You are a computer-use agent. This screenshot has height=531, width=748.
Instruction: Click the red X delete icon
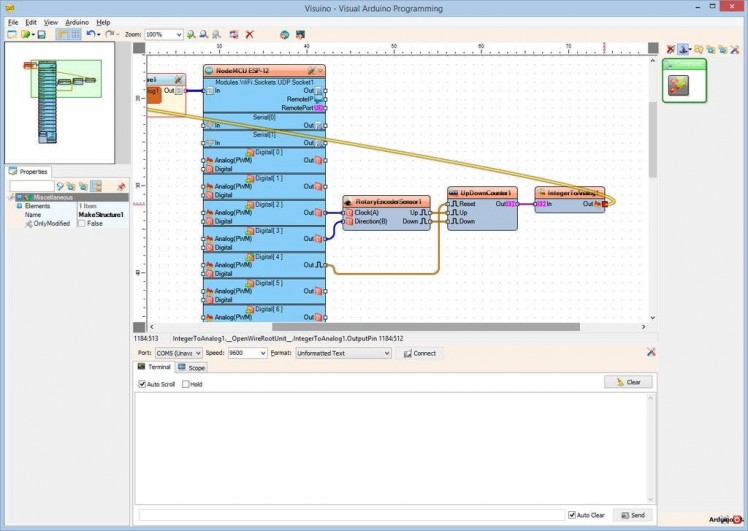(249, 34)
